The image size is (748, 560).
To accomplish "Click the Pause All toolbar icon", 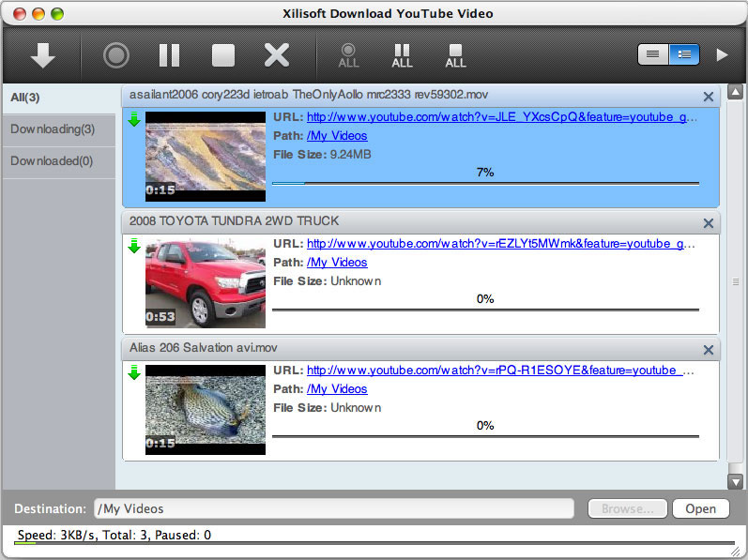I will (402, 55).
